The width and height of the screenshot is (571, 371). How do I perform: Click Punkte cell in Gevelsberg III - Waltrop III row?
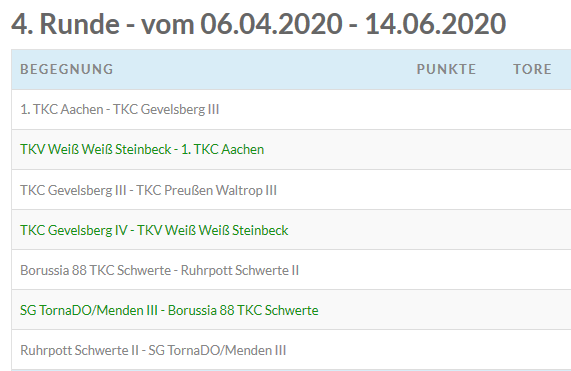point(446,190)
